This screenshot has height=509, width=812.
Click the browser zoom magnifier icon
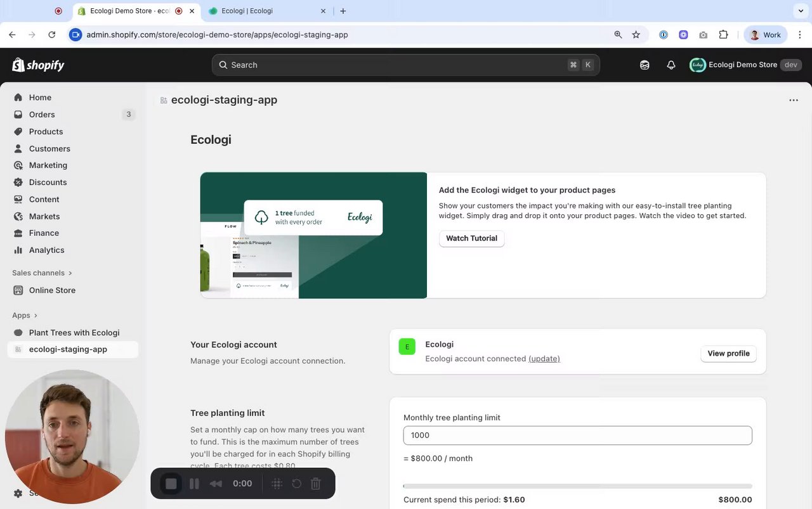(618, 35)
